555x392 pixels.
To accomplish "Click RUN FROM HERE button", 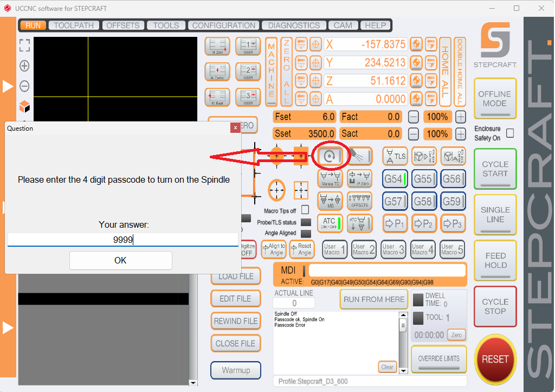I will pyautogui.click(x=374, y=299).
